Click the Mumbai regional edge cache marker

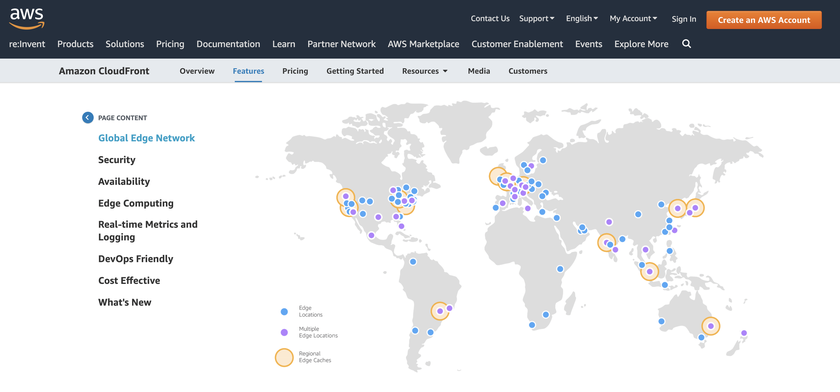(606, 243)
